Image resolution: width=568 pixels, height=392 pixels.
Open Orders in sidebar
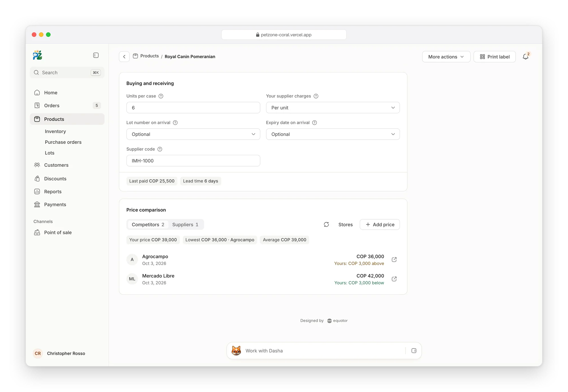click(67, 106)
